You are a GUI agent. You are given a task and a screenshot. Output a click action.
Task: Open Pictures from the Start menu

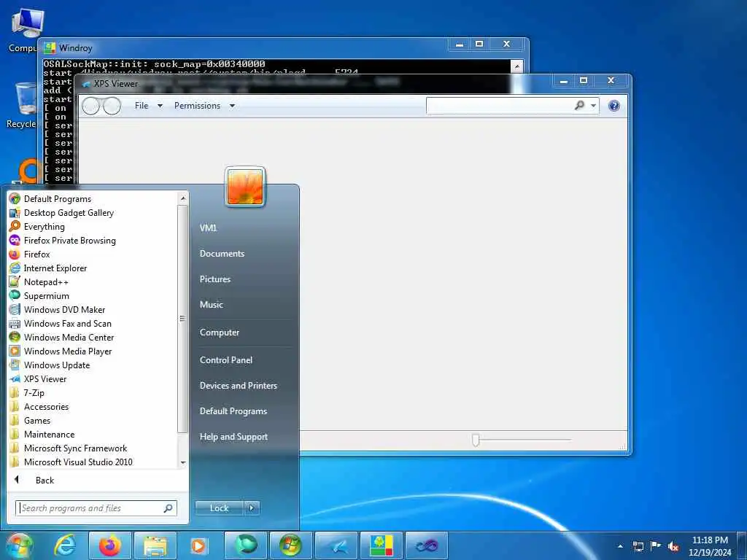(x=215, y=279)
